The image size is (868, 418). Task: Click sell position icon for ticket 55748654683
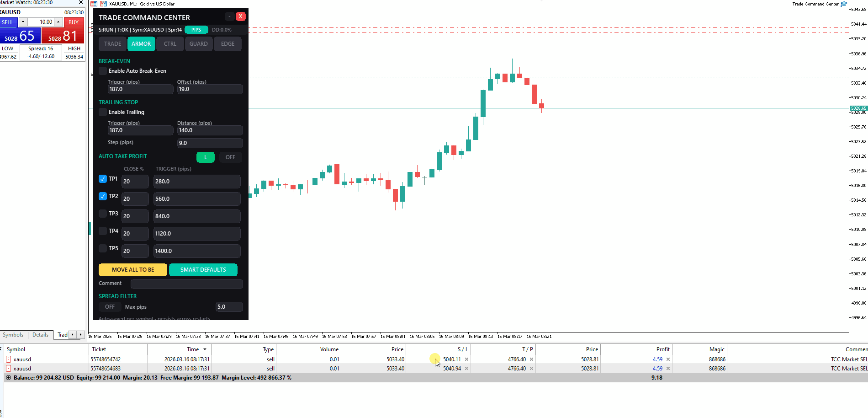pos(8,369)
